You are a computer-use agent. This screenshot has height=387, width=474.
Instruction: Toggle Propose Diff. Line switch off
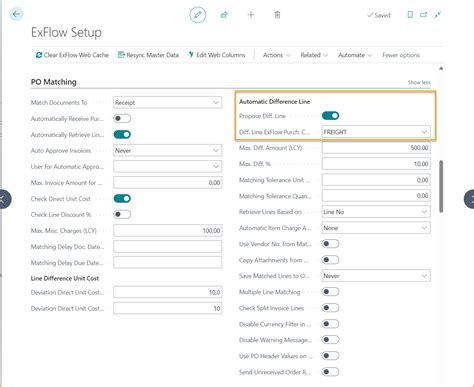(x=330, y=116)
